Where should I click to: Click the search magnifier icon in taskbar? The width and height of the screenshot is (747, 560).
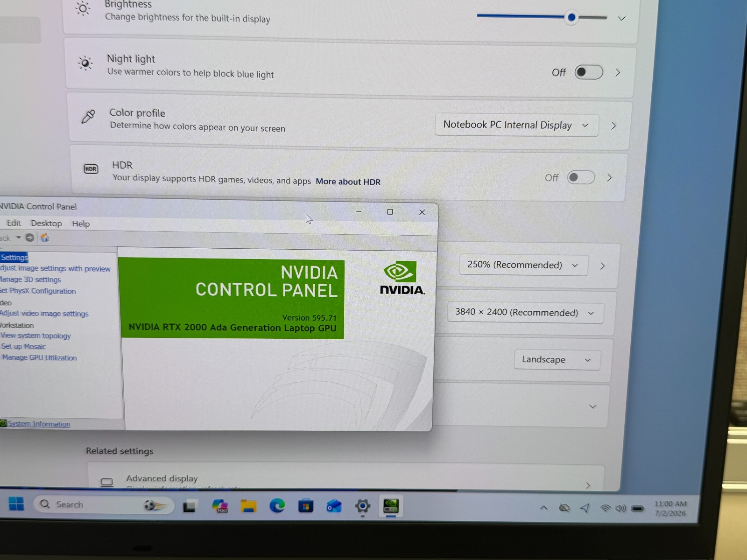(x=45, y=504)
